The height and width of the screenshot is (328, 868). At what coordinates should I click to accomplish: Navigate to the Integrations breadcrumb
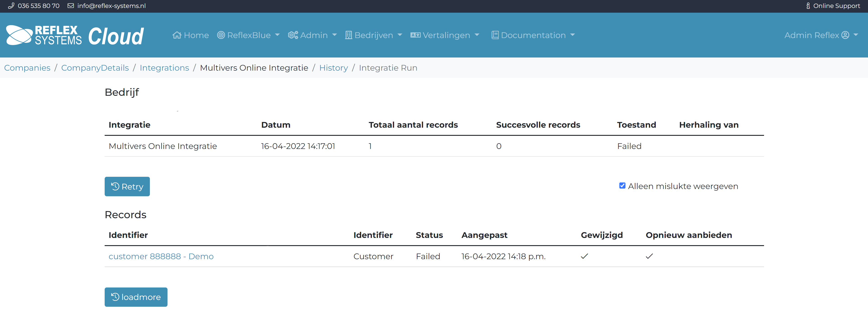164,67
